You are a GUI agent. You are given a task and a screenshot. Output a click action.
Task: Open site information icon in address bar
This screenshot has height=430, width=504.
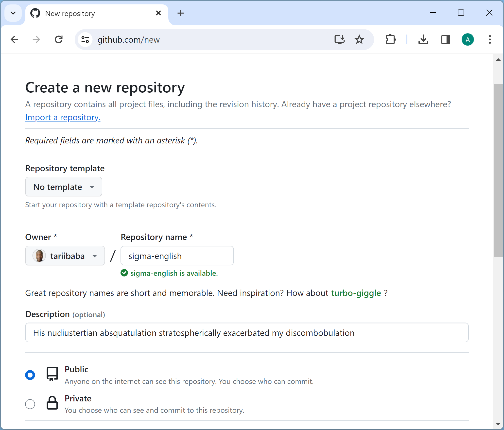[x=85, y=39]
